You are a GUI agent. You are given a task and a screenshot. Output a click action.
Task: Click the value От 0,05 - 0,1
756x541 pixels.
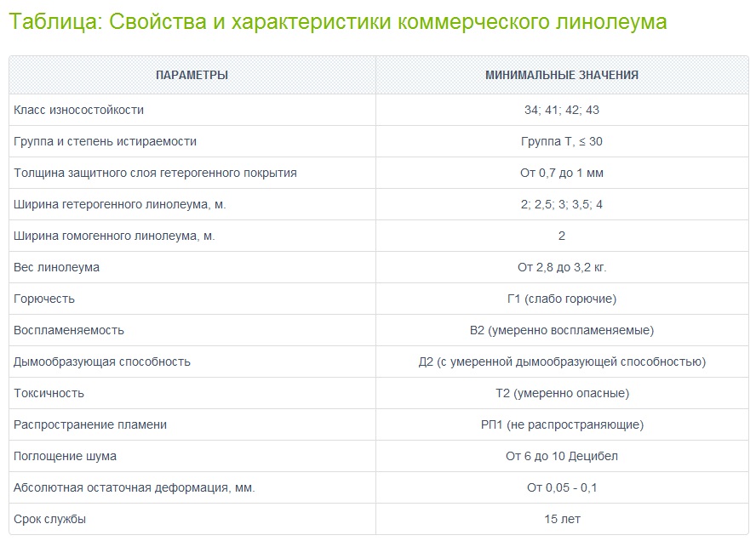tap(562, 488)
